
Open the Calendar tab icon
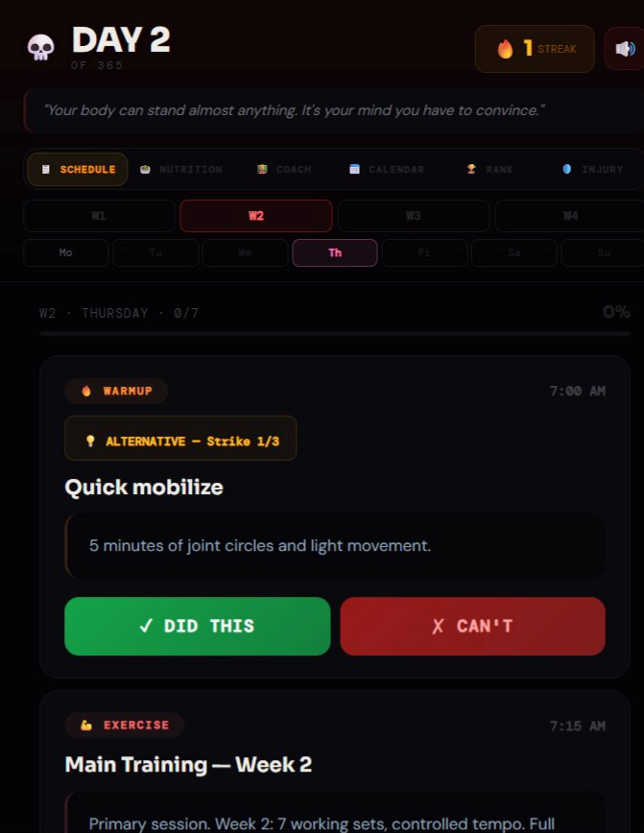click(x=354, y=170)
